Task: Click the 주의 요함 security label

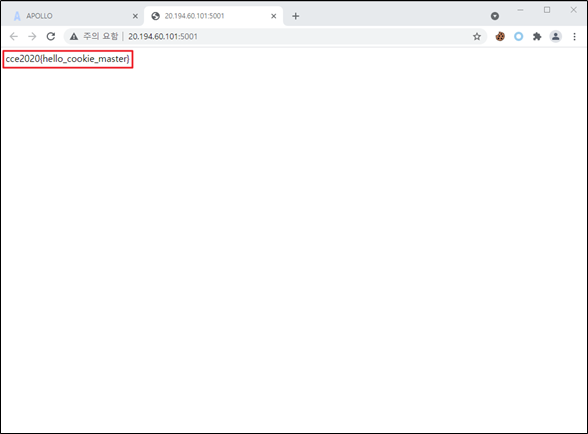Action: click(100, 36)
